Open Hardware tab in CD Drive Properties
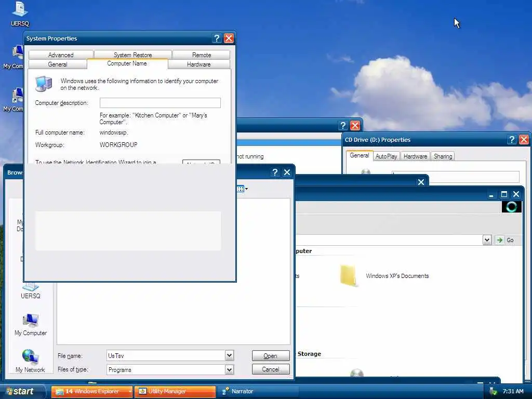Viewport: 532px width, 399px height. pos(415,156)
